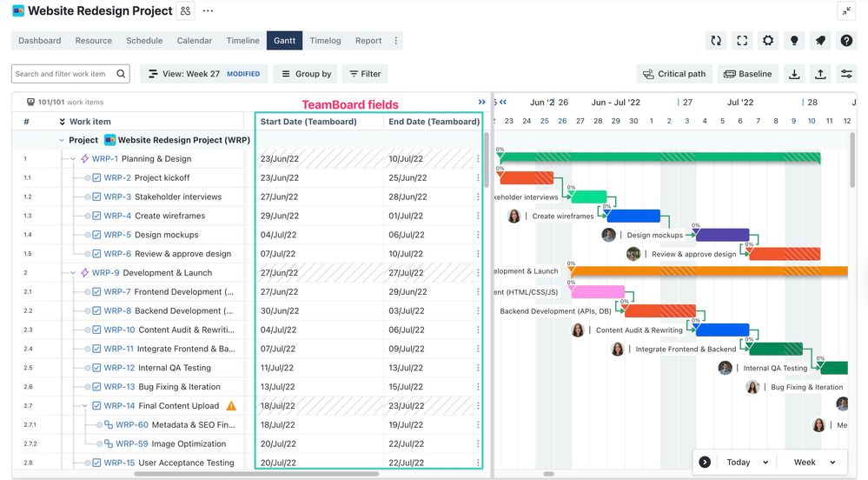Click the project members icon

click(185, 11)
